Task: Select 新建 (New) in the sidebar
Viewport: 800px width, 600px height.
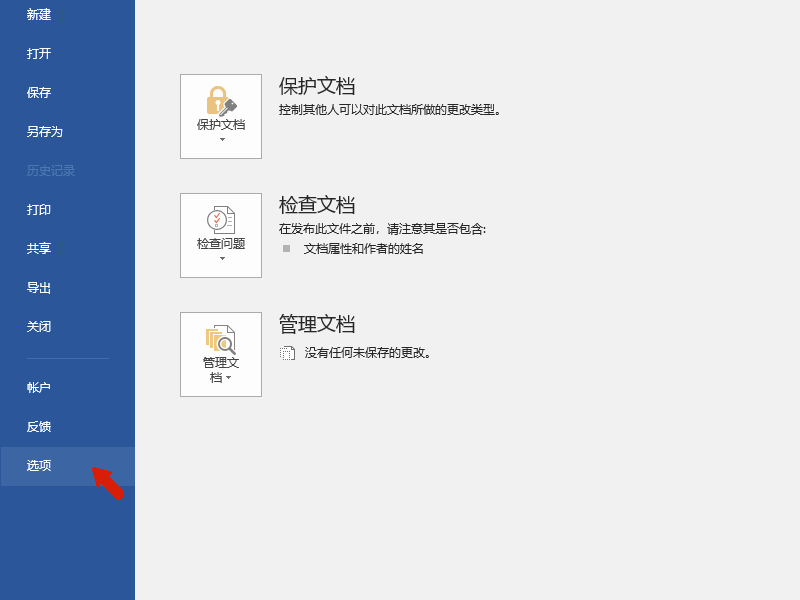Action: (x=38, y=15)
